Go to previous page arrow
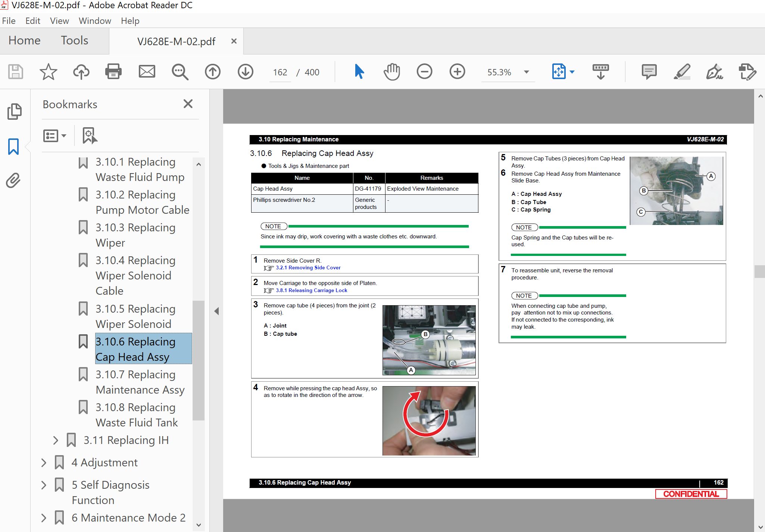The width and height of the screenshot is (765, 532). tap(213, 72)
